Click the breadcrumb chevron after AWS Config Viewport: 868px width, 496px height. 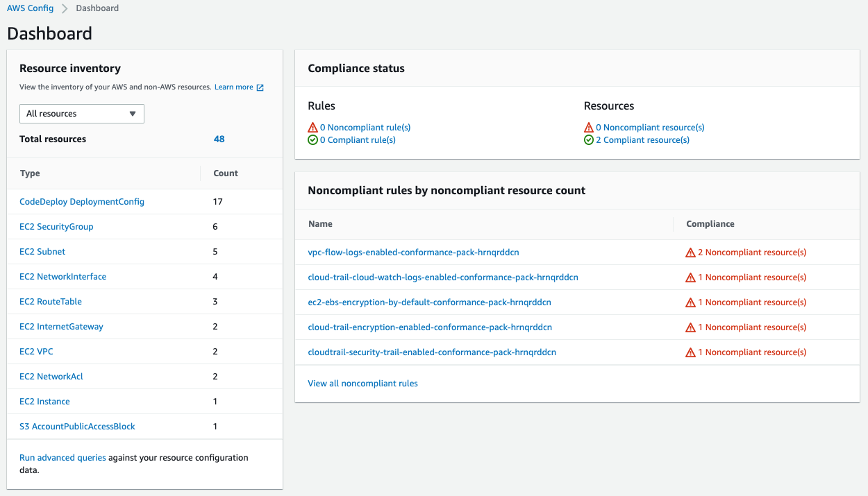(x=65, y=8)
